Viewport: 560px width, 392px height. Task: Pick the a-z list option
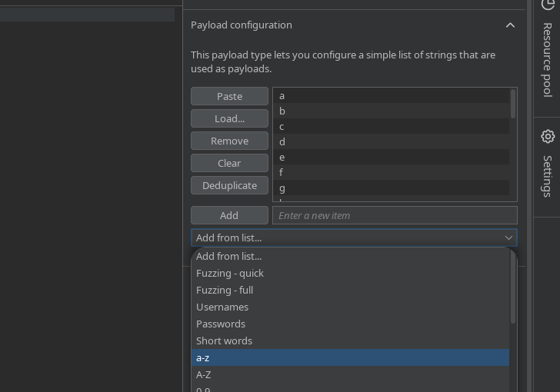pyautogui.click(x=203, y=357)
